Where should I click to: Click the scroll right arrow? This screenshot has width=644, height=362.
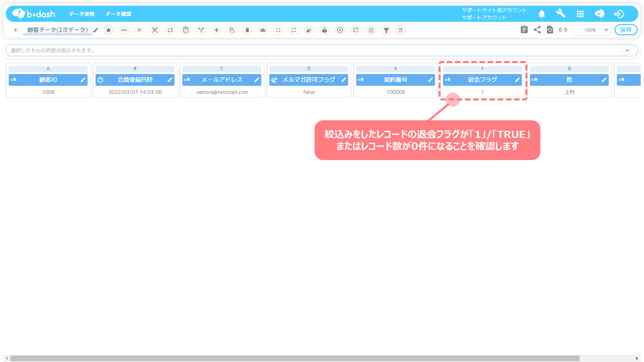[637, 358]
